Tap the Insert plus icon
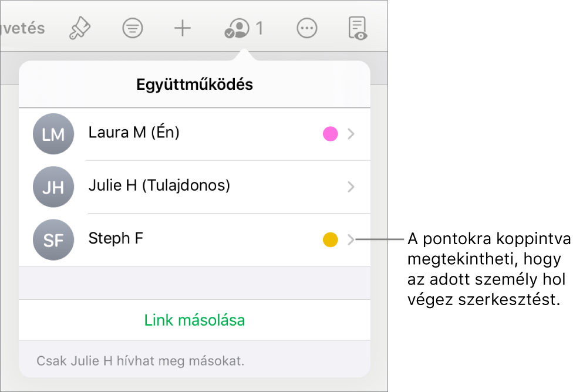This screenshot has height=392, width=573. pyautogui.click(x=182, y=28)
